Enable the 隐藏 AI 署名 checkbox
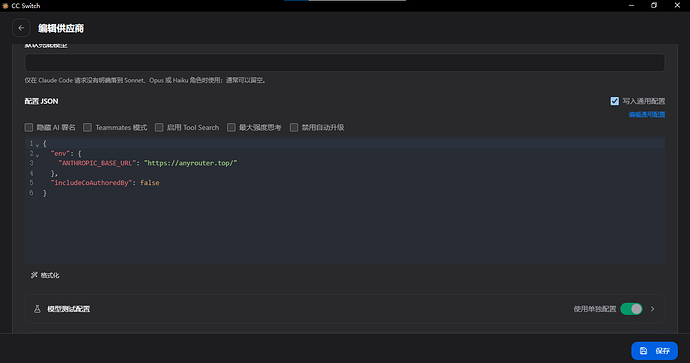 [29, 127]
